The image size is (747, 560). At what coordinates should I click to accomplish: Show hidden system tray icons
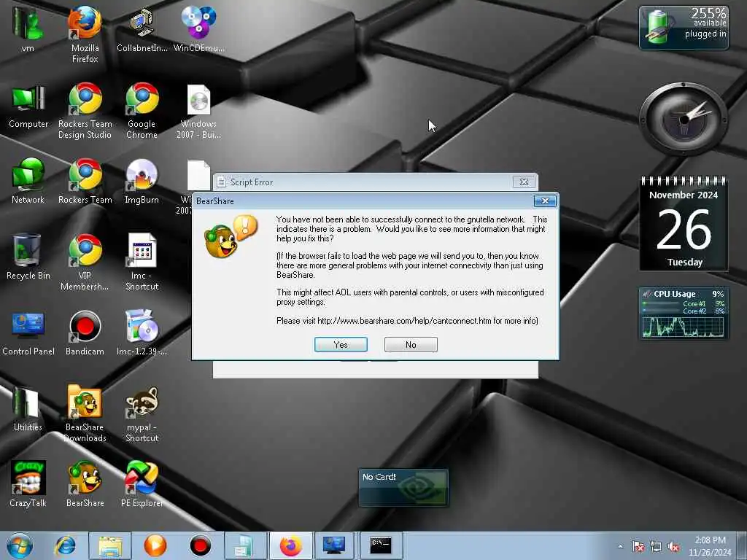(x=620, y=546)
